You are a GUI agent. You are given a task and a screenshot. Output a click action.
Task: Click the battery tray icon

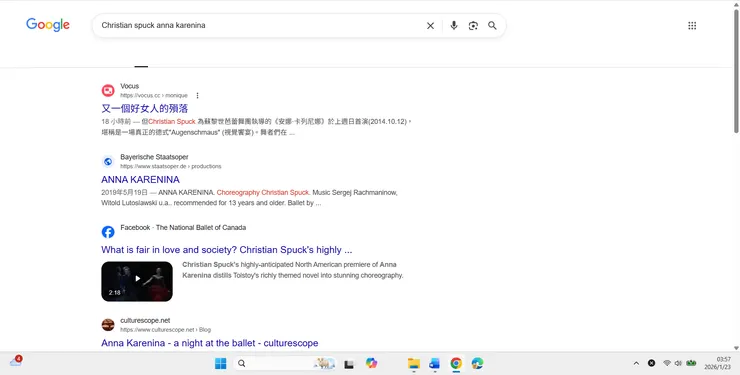click(x=691, y=363)
